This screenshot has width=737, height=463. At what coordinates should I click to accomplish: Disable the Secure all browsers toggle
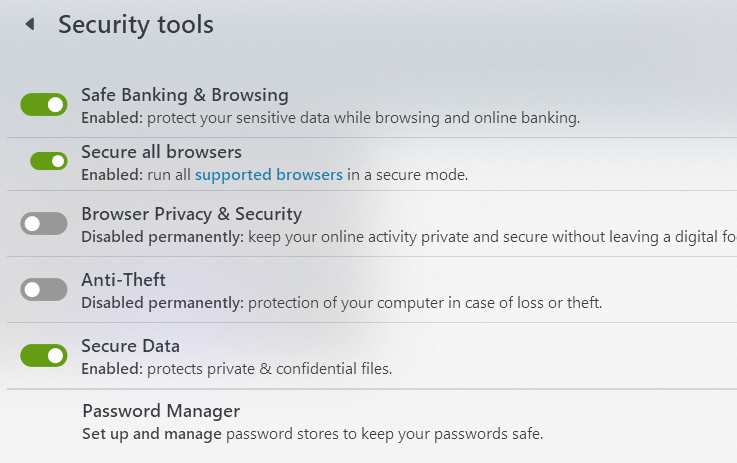(x=49, y=160)
